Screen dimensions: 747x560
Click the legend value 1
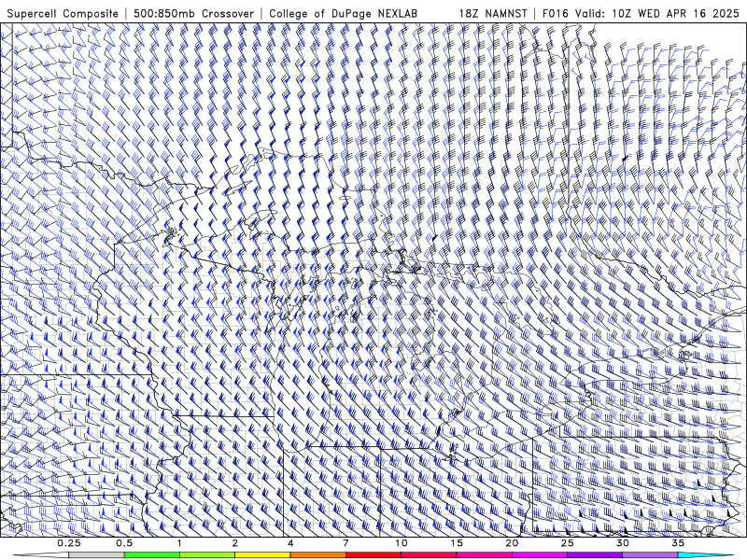[x=179, y=543]
